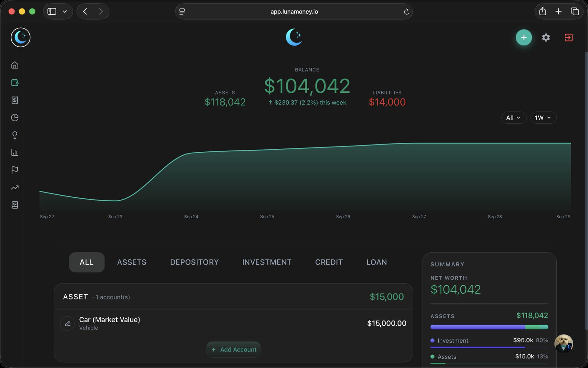Switch to the DEPOSITORY tab
Viewport: 588px width, 368px height.
pyautogui.click(x=194, y=262)
